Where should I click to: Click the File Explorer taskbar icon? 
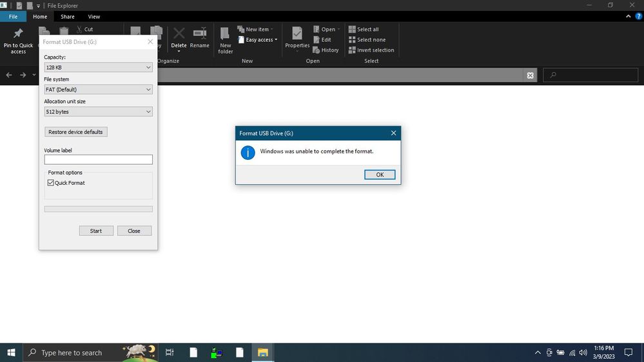click(263, 352)
